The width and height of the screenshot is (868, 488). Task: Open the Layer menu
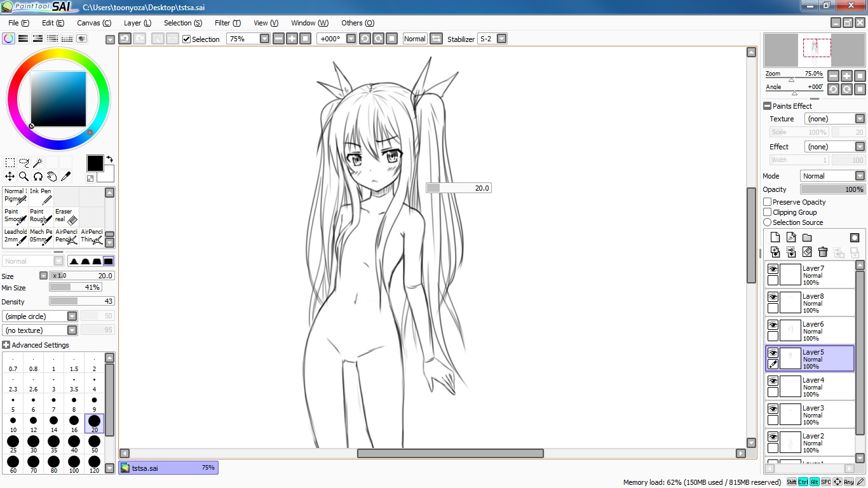click(137, 23)
